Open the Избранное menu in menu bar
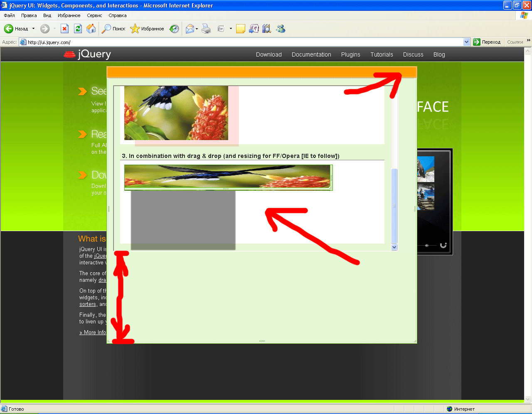This screenshot has width=532, height=414. (69, 15)
